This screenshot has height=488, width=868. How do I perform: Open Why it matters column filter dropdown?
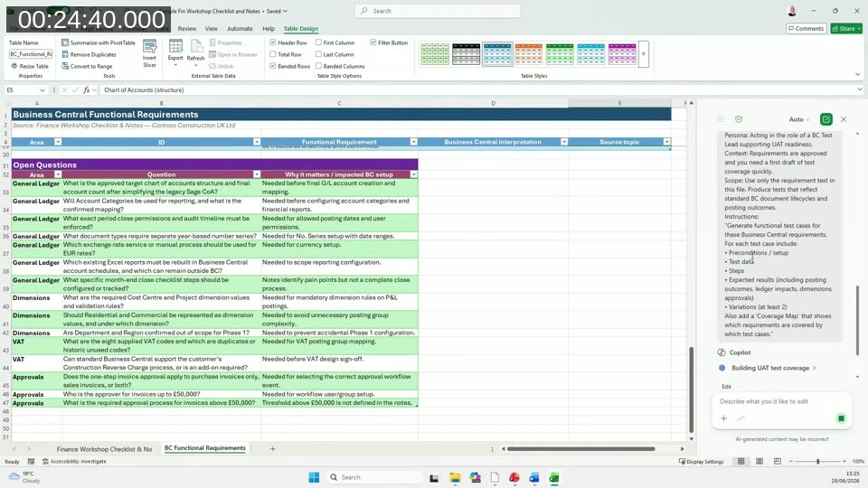[413, 174]
